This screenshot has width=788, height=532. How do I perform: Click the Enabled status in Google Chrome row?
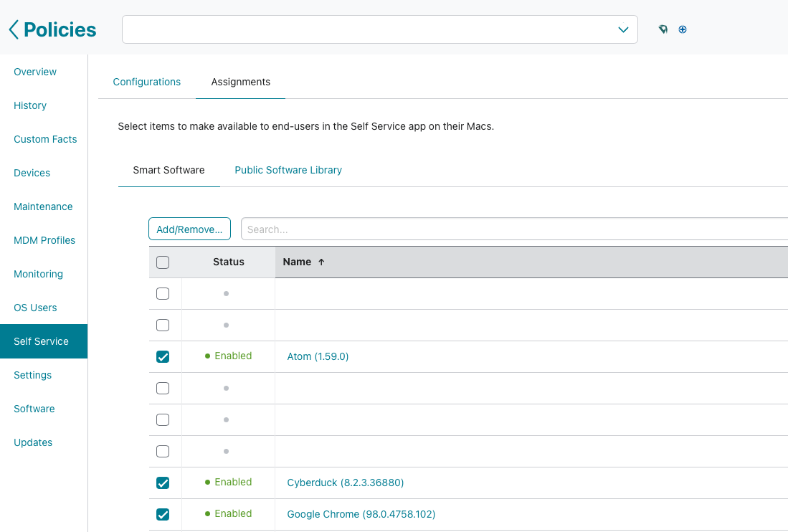pyautogui.click(x=228, y=513)
